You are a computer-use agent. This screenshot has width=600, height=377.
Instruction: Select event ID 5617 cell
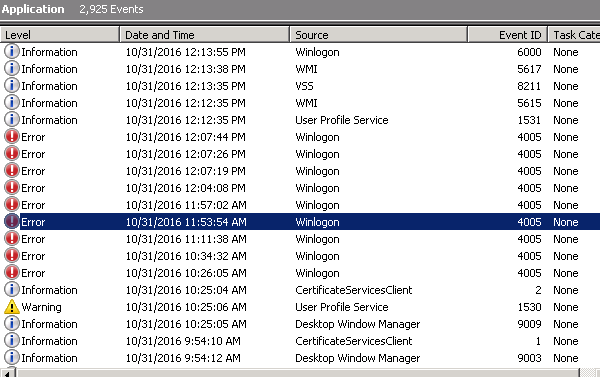(x=529, y=69)
